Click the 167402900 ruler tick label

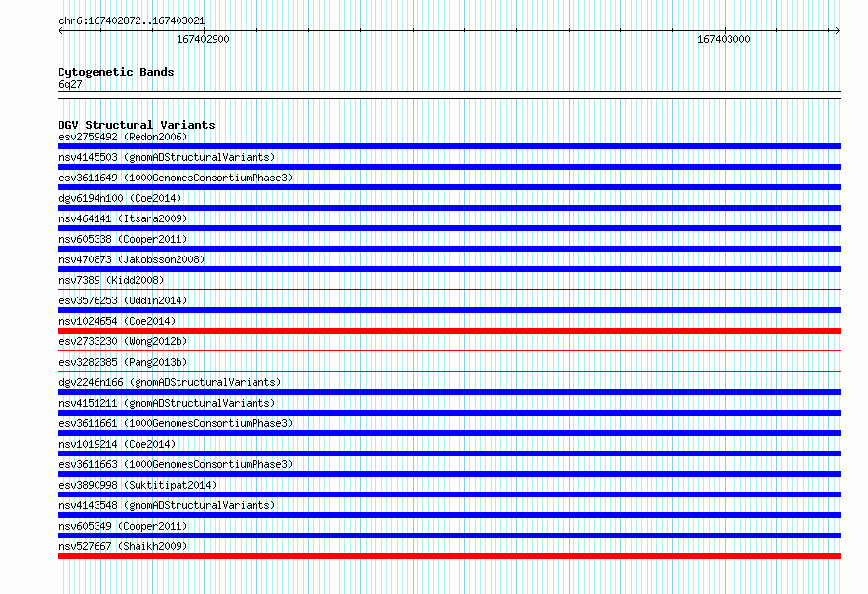(x=203, y=39)
